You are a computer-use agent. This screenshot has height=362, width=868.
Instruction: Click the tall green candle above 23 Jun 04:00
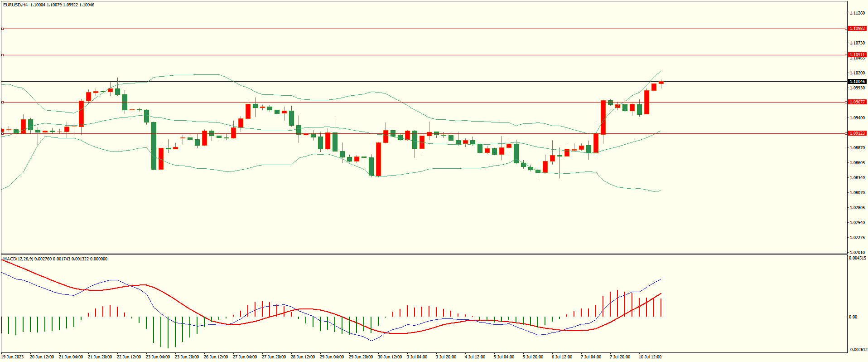[x=154, y=145]
